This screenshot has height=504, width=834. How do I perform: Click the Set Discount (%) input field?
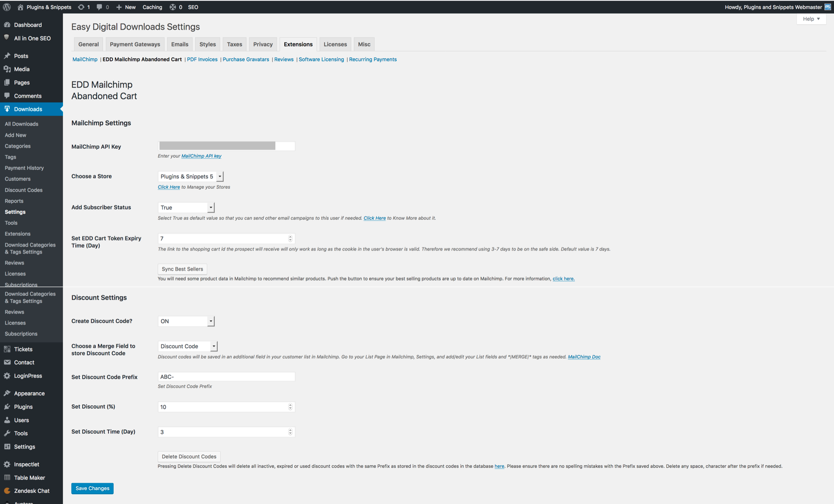pos(226,407)
